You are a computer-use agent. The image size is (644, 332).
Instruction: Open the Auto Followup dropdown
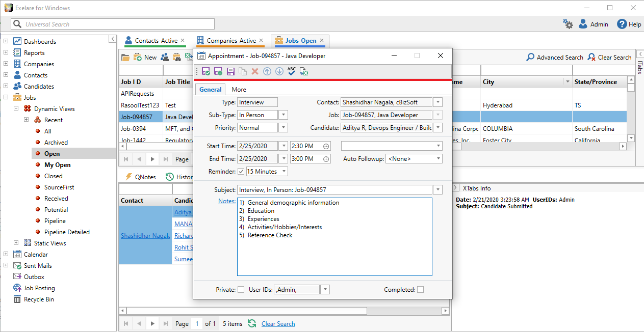click(439, 159)
